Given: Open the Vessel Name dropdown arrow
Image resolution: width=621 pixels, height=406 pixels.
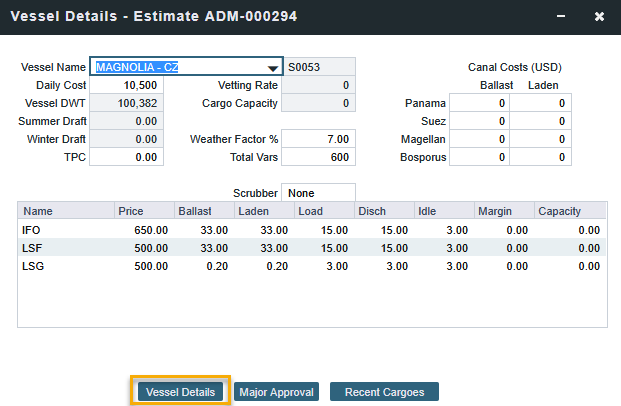Looking at the screenshot, I should 272,68.
